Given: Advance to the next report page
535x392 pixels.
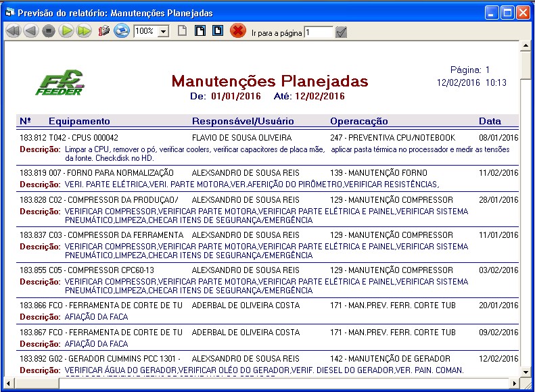Looking at the screenshot, I should [x=66, y=31].
